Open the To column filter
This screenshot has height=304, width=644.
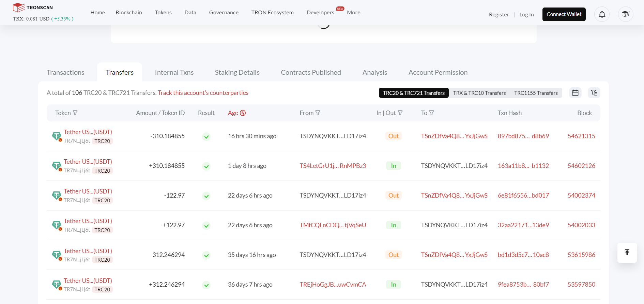(x=432, y=113)
